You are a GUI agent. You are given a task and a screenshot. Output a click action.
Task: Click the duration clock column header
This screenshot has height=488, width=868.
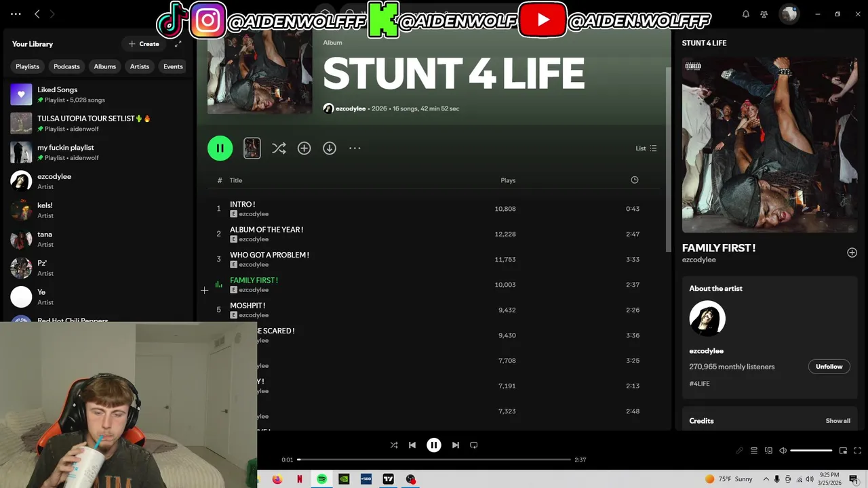(635, 180)
